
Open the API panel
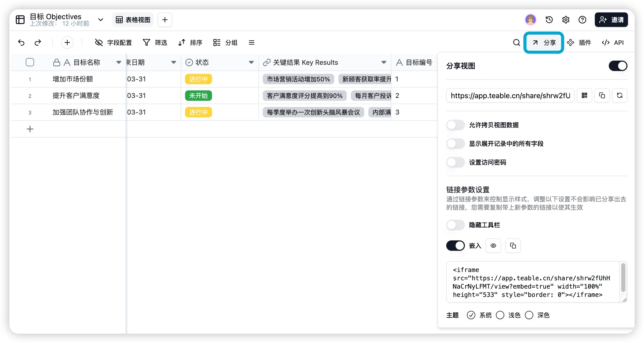613,43
